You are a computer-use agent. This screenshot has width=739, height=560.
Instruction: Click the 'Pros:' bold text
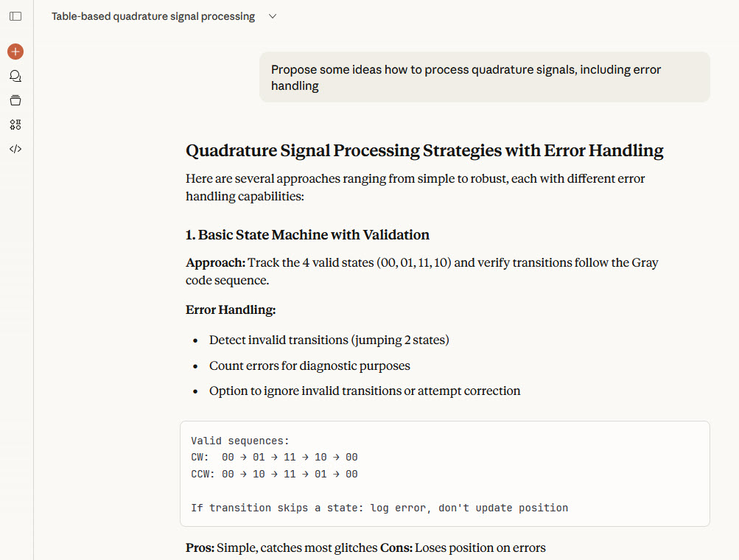click(200, 548)
